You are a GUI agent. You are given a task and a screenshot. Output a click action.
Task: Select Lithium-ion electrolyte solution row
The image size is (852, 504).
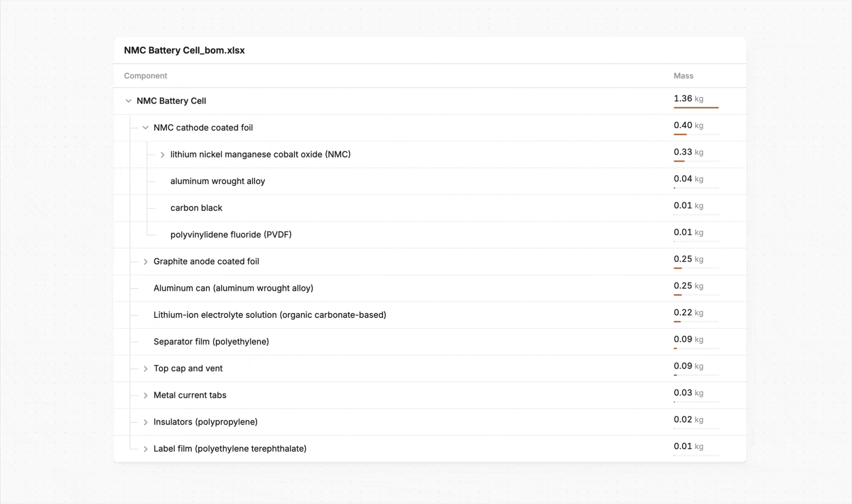[269, 315]
